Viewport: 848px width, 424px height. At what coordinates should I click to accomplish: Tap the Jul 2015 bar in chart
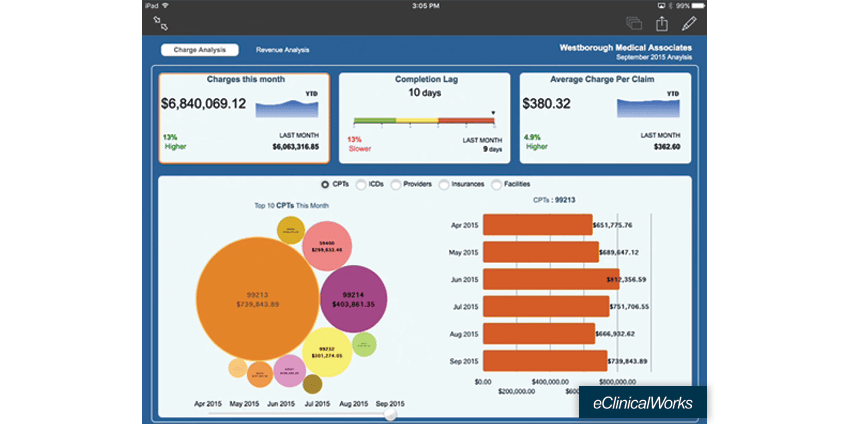coord(546,307)
